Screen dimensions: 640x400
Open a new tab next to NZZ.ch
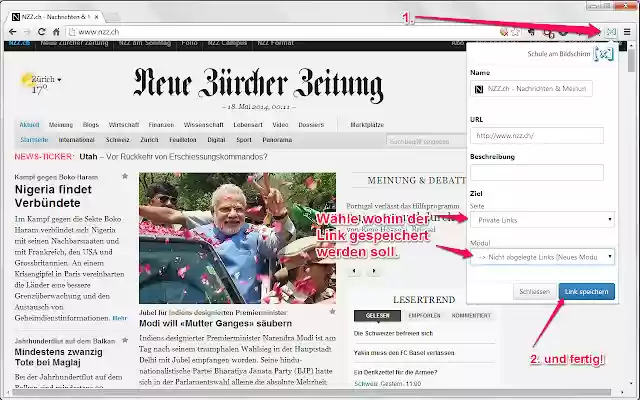(x=113, y=17)
